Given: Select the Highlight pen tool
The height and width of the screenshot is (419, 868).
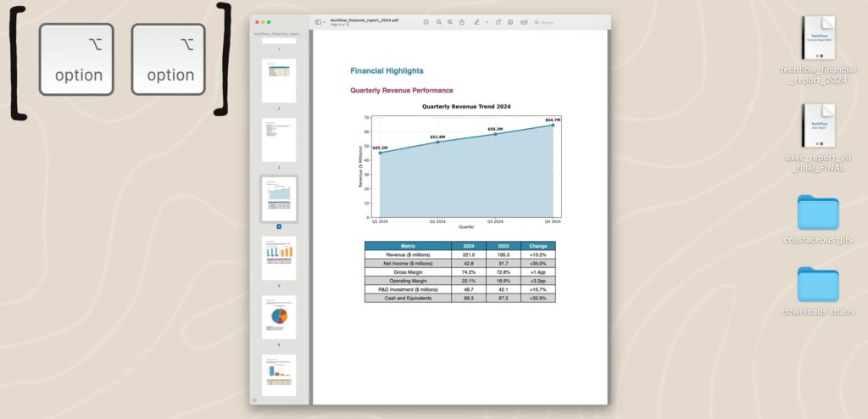Looking at the screenshot, I should [x=477, y=21].
